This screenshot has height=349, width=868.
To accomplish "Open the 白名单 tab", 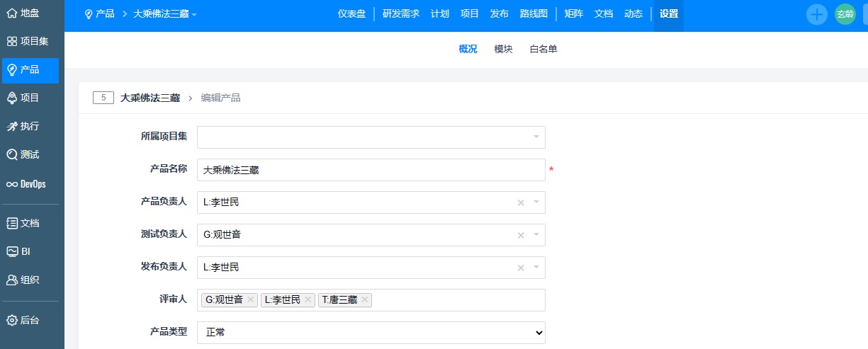I will coord(543,49).
